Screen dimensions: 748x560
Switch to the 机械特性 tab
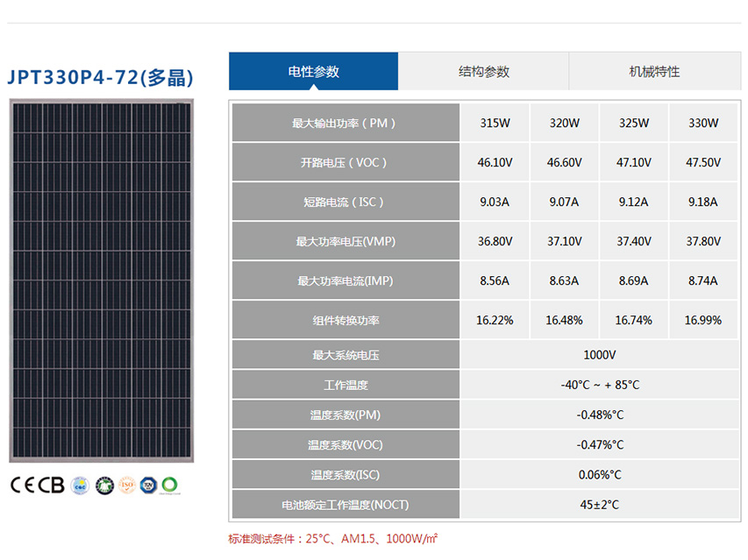pos(654,72)
